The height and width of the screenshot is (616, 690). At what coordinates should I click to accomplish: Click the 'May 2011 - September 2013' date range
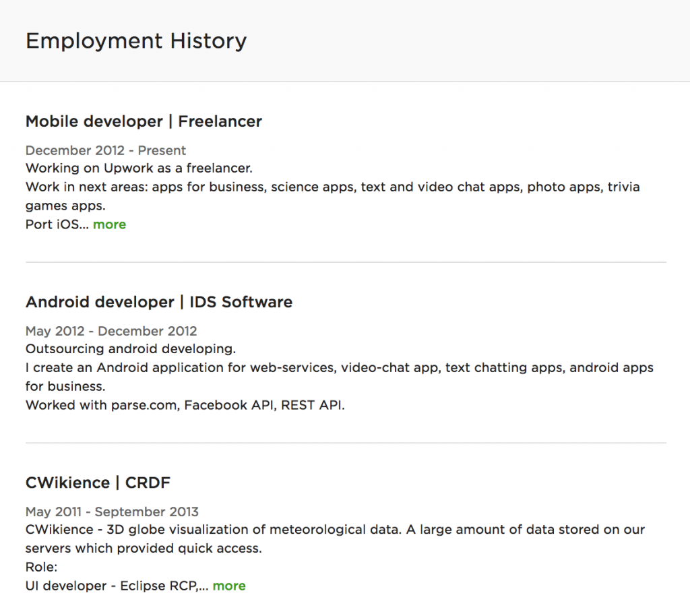click(112, 512)
